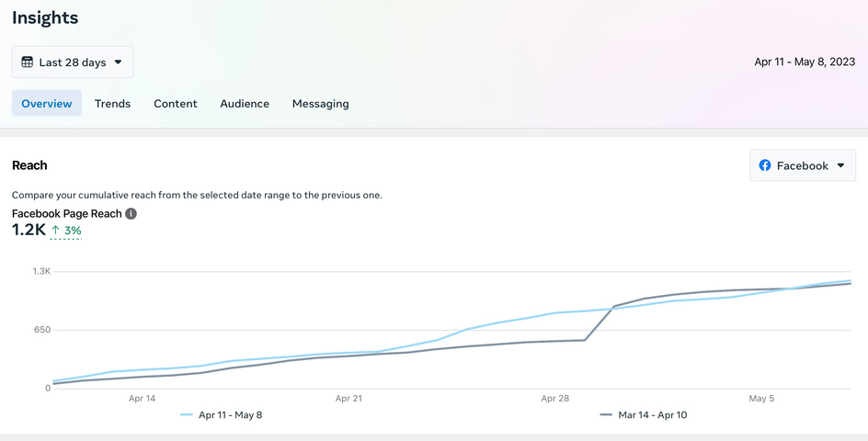Click the May 5 x-axis label
Image resolution: width=868 pixels, height=441 pixels.
click(762, 399)
